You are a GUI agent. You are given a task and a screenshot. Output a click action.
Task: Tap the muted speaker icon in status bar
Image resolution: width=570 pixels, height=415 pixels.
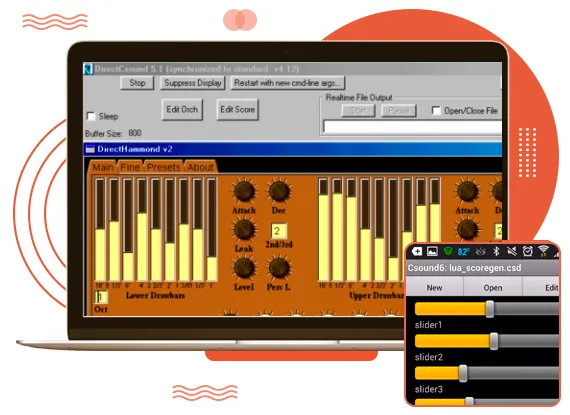(512, 251)
